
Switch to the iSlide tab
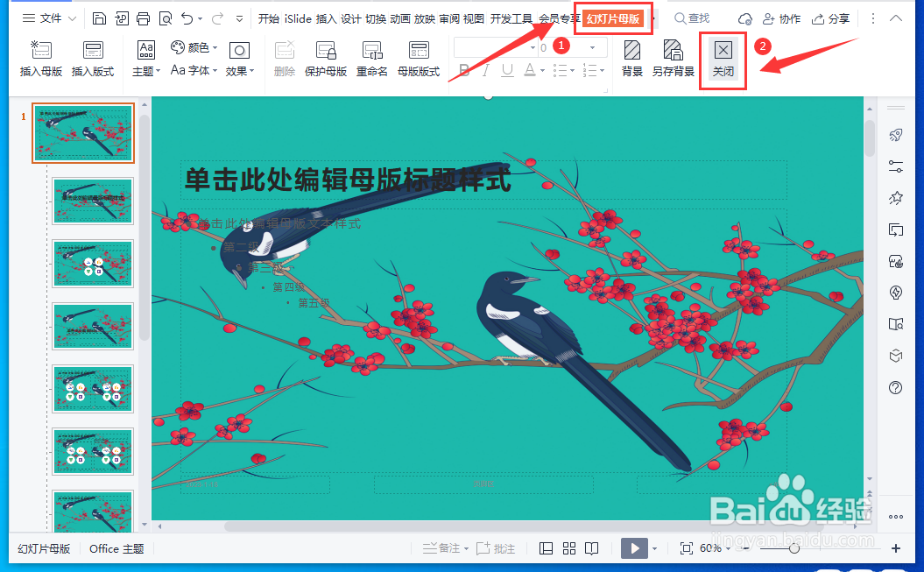[298, 19]
